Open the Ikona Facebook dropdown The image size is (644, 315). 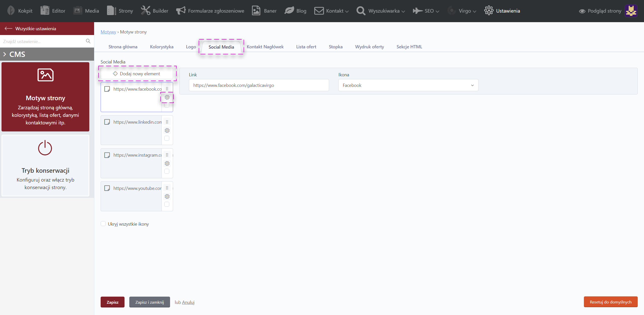coord(408,85)
